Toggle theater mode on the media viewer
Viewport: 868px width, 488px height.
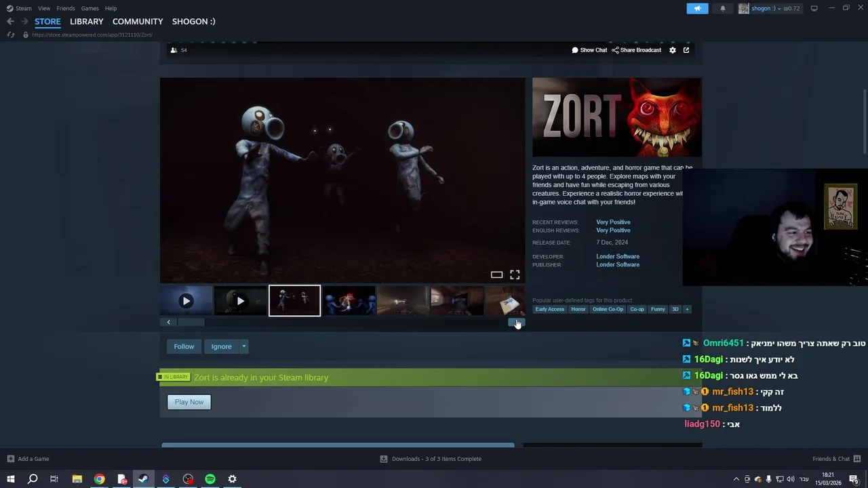point(496,274)
